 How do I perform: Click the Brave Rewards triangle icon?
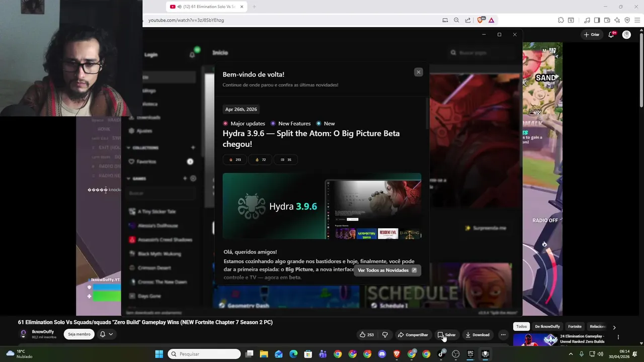491,20
